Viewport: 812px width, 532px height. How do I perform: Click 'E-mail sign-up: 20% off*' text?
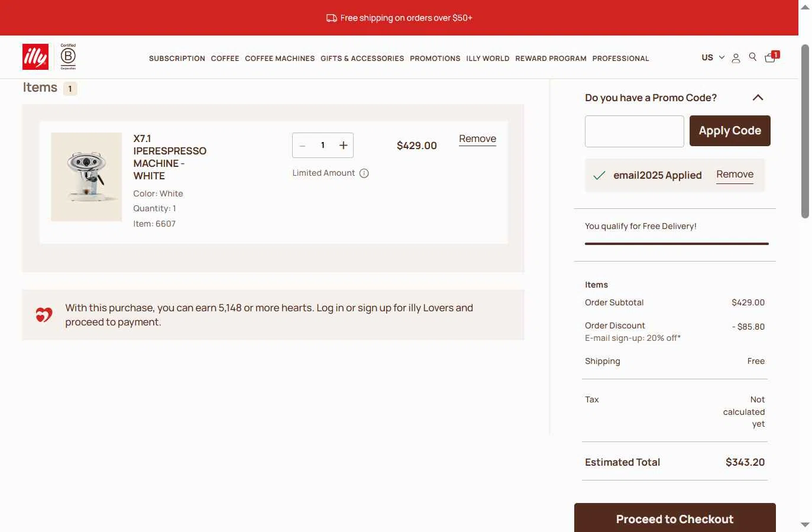(633, 338)
